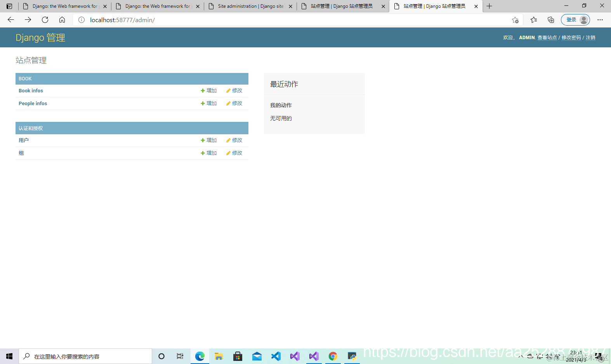Close the first Django Web framework tab

tap(105, 6)
